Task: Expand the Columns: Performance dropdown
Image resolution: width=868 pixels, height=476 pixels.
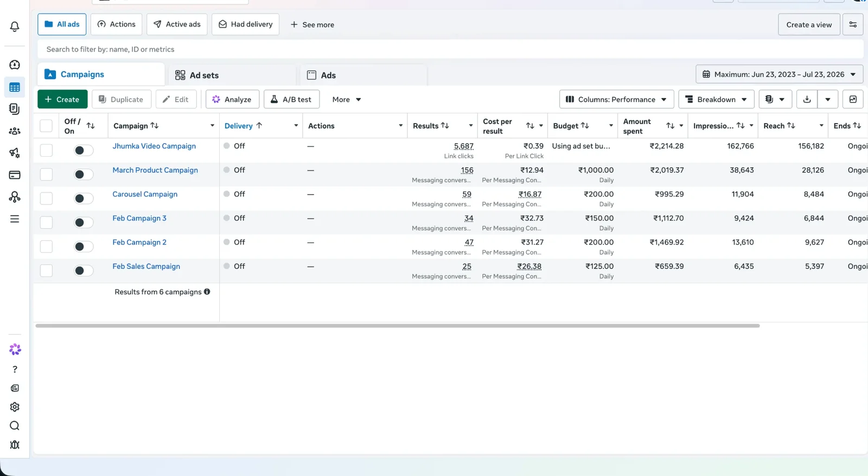Action: [616, 99]
